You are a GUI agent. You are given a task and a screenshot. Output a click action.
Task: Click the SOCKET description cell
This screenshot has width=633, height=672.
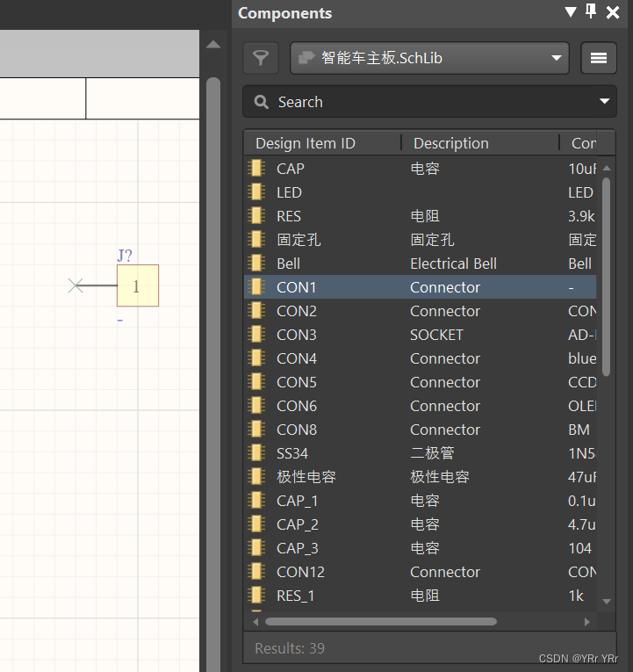pyautogui.click(x=436, y=335)
